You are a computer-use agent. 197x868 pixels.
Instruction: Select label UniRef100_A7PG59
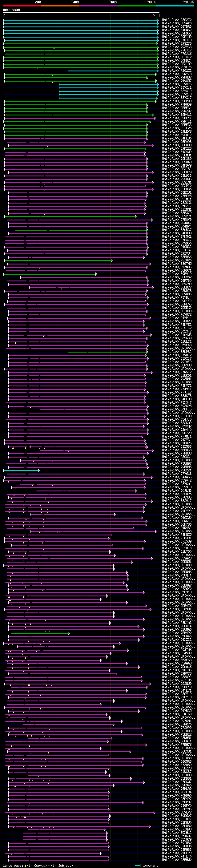pos(177,104)
